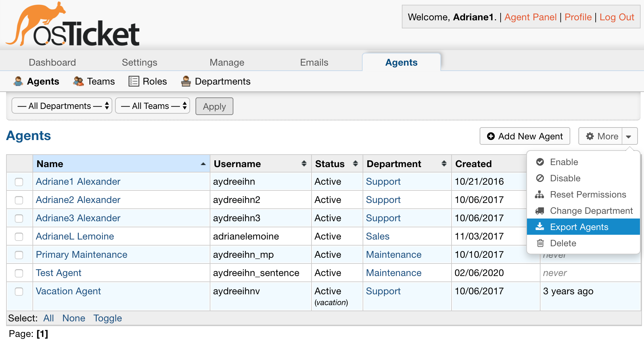This screenshot has height=343, width=644.
Task: Click the Delete trash icon in menu
Action: (540, 243)
